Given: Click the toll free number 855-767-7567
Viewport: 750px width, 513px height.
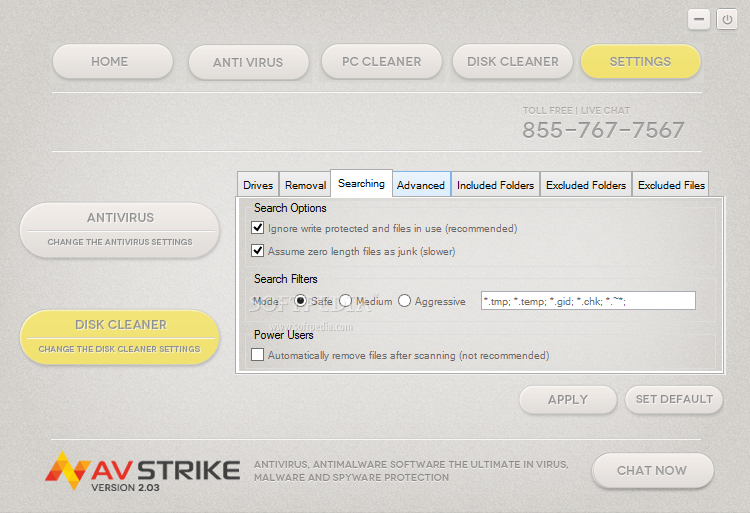Looking at the screenshot, I should click(x=603, y=130).
